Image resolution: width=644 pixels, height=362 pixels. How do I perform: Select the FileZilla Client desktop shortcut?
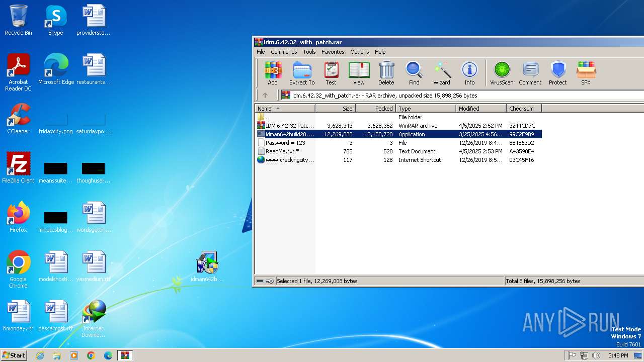(18, 168)
